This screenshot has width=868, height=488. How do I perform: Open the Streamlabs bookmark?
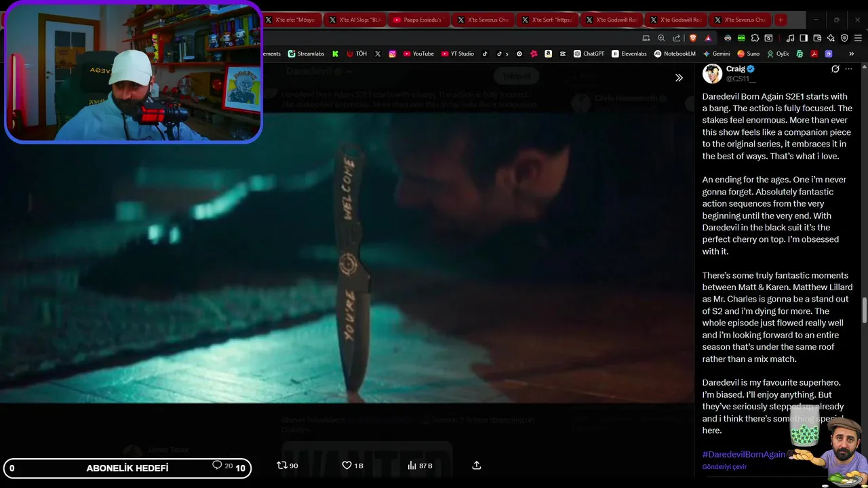306,54
